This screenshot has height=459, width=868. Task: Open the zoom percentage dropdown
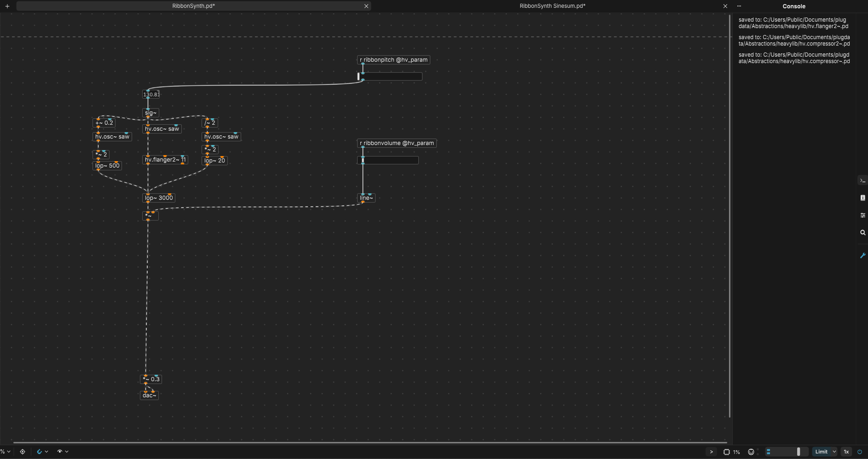pyautogui.click(x=6, y=452)
